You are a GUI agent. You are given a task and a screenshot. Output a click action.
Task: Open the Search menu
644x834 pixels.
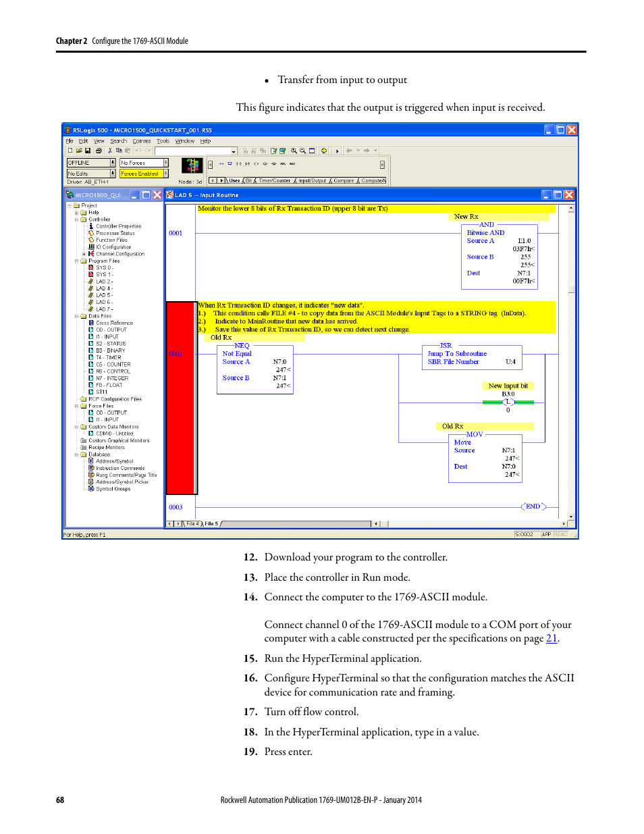click(x=118, y=141)
